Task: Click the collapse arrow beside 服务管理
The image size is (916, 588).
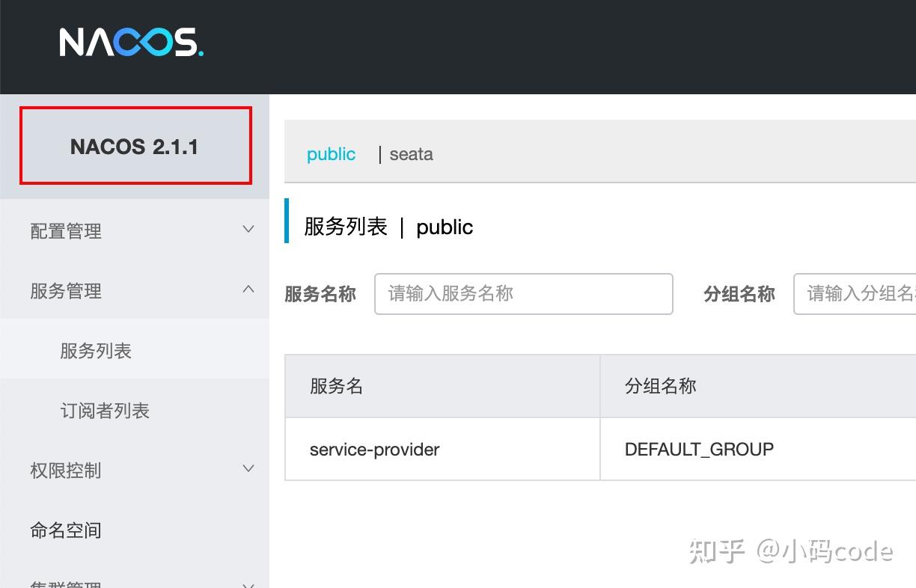Action: point(248,290)
